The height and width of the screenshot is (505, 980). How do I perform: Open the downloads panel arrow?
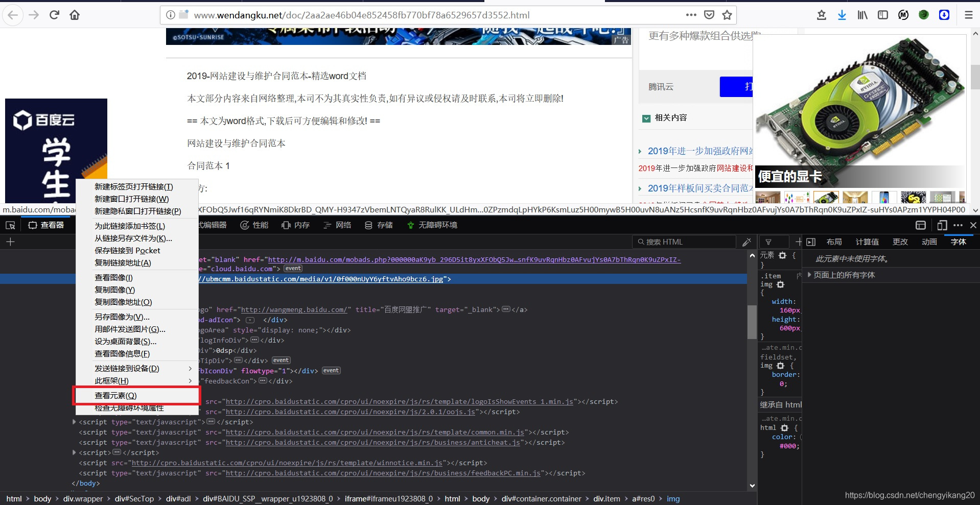point(842,15)
